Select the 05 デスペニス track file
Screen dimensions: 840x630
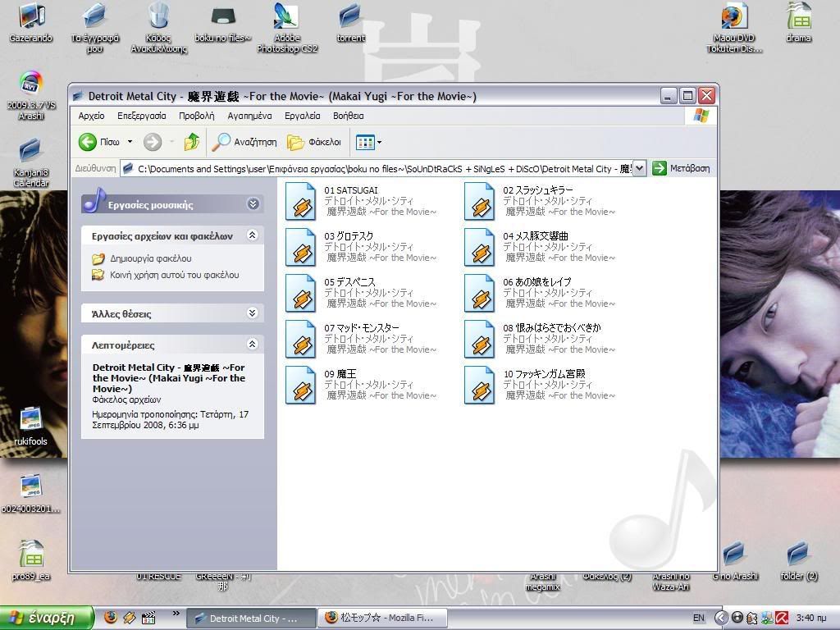(x=361, y=293)
